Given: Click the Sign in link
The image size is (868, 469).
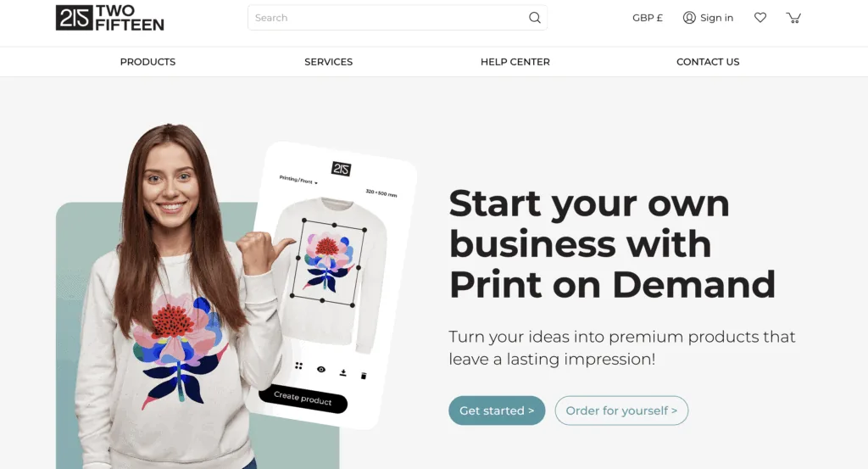Looking at the screenshot, I should [x=716, y=18].
